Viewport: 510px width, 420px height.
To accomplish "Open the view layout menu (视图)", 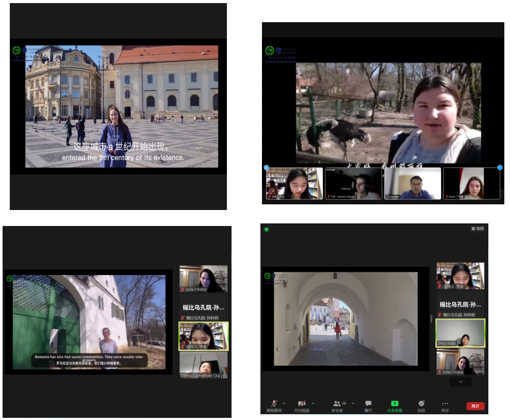I will 478,229.
